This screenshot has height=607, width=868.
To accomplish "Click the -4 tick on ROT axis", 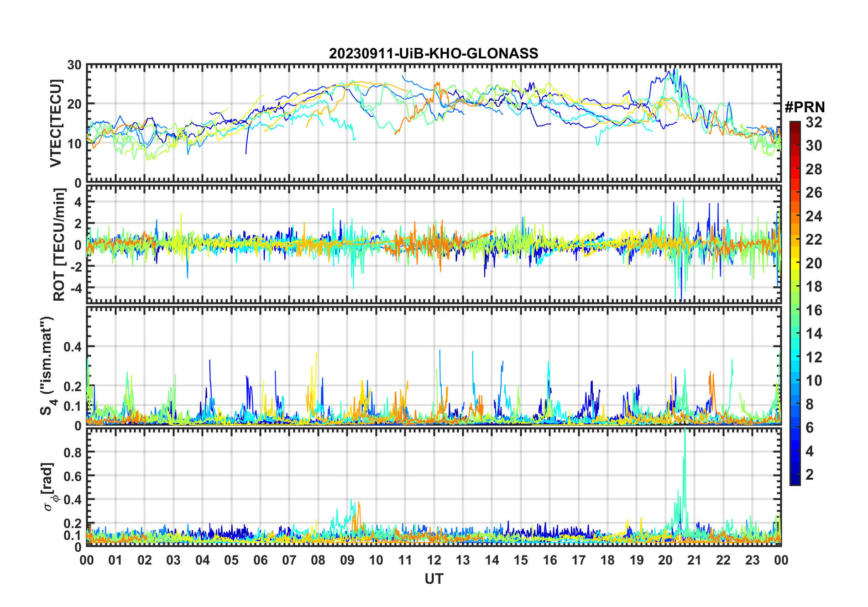I will click(75, 288).
